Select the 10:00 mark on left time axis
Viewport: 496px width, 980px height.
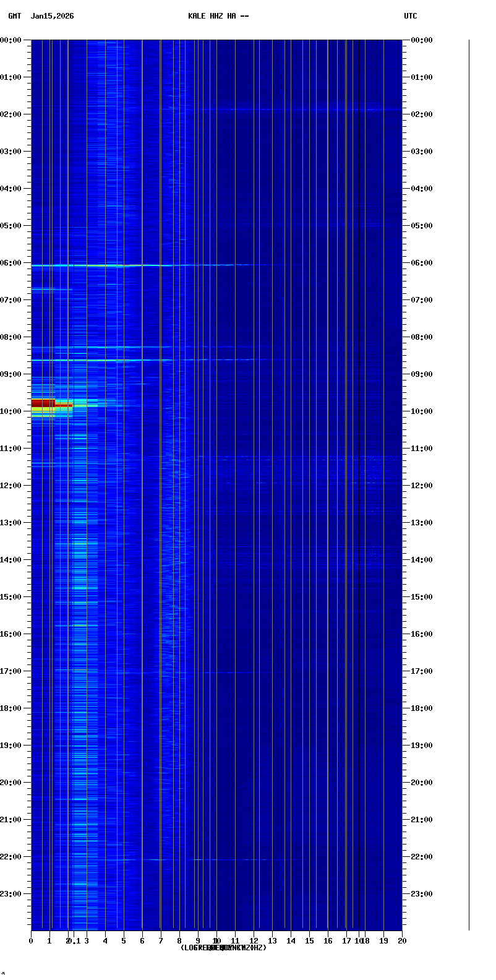pyautogui.click(x=11, y=411)
